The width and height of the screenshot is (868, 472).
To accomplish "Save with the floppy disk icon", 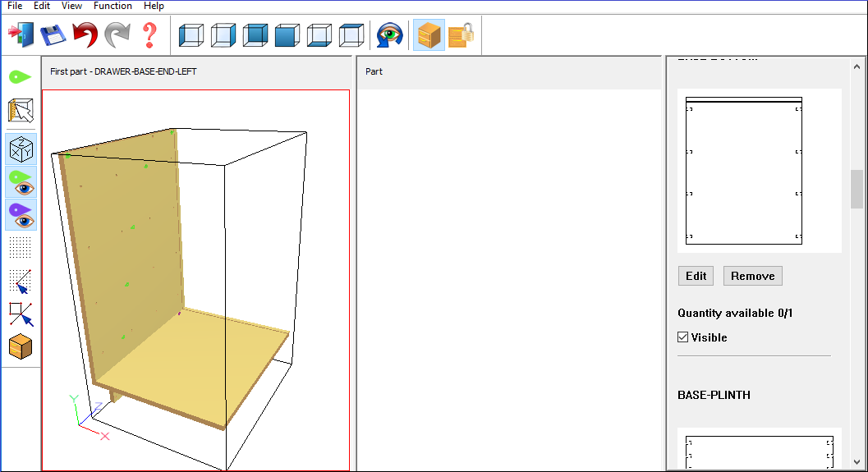I will (x=53, y=34).
